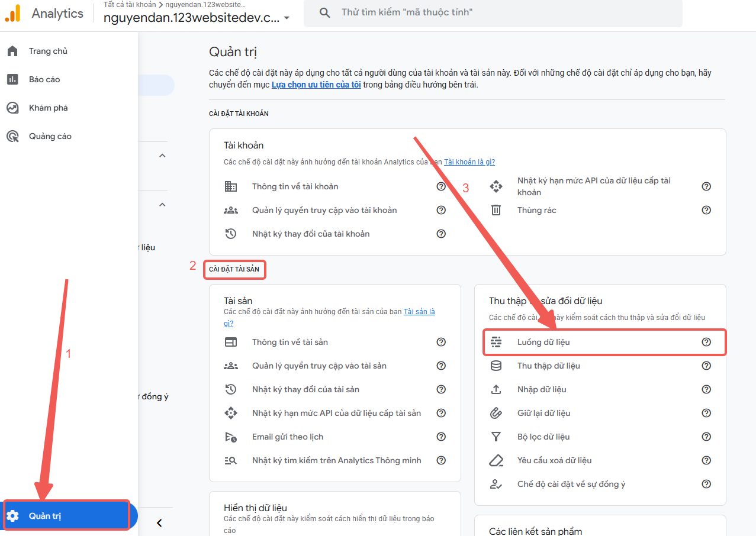Screen dimensions: 756x536
Task: Click the Nhập dữ liệu upload icon
Action: coord(496,389)
